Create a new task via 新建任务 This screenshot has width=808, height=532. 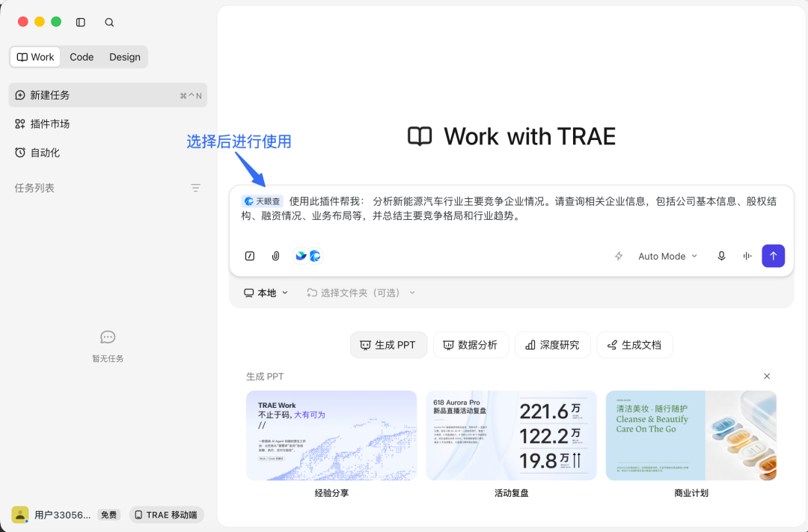coord(108,95)
